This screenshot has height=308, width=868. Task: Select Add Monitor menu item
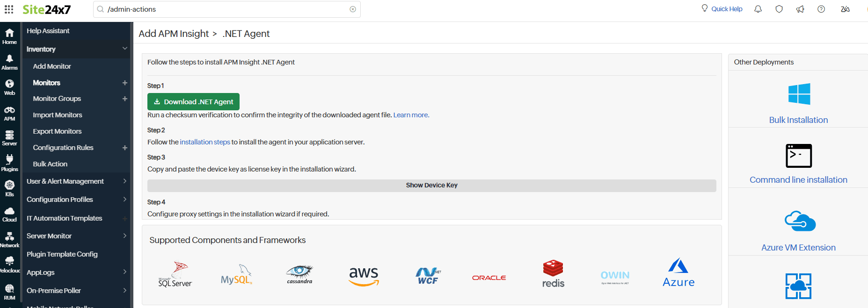point(52,66)
